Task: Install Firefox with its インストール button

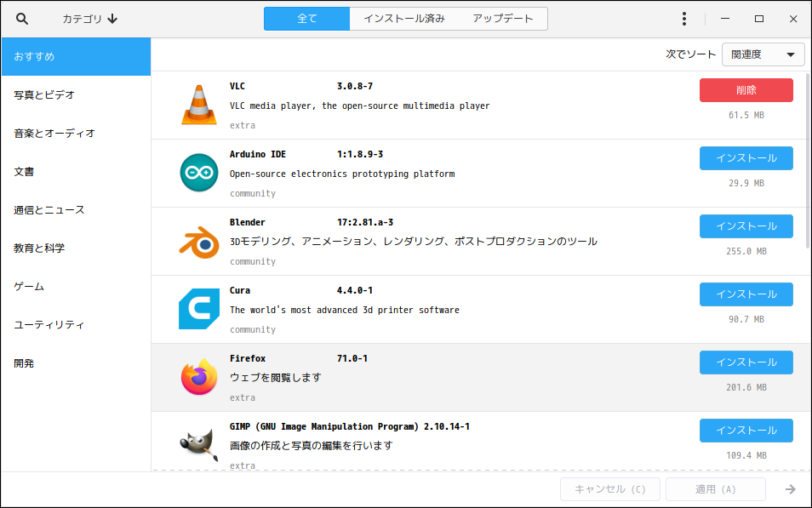Action: pos(746,362)
